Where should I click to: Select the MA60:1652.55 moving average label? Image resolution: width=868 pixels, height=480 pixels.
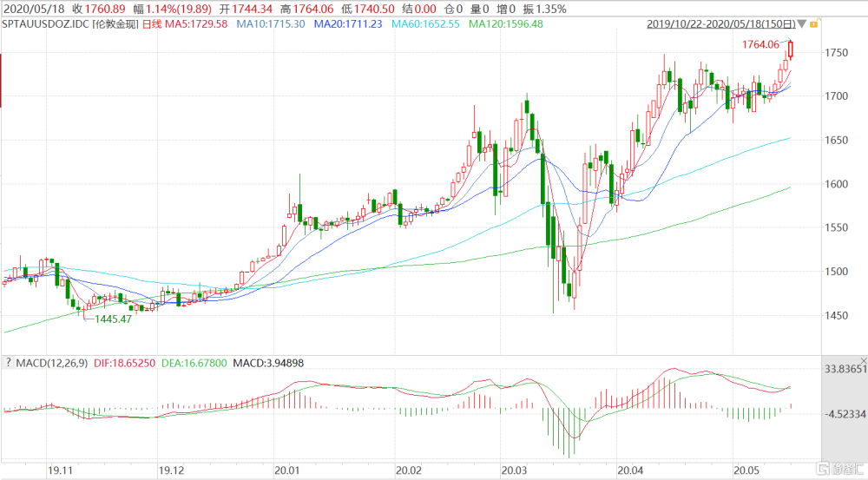click(425, 23)
